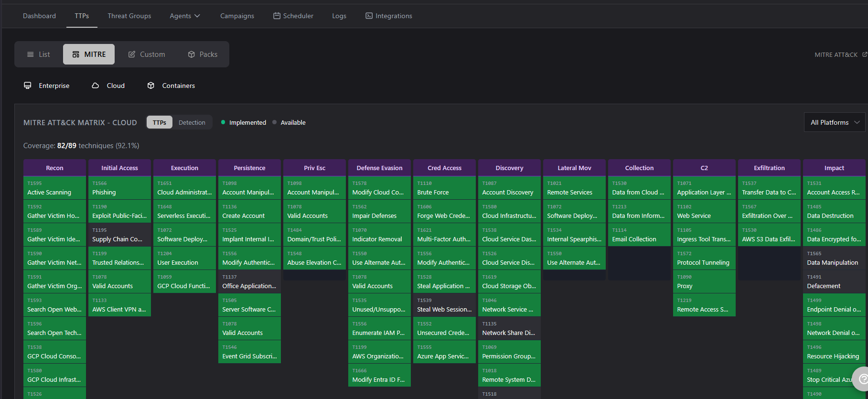Image resolution: width=868 pixels, height=399 pixels.
Task: Open MITRE ATT&CK external link
Action: point(841,54)
